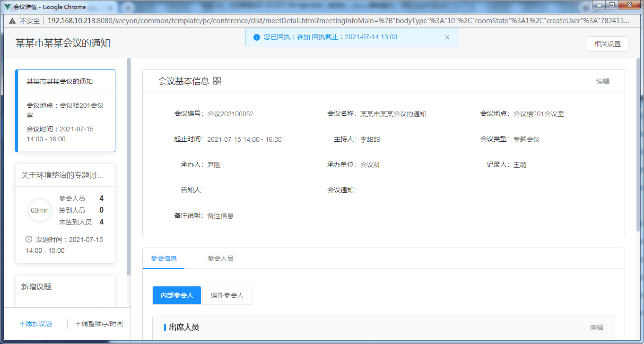The image size is (644, 344).
Task: Click 某某市某某会议的通知 value in 会议名称 field
Action: (393, 114)
